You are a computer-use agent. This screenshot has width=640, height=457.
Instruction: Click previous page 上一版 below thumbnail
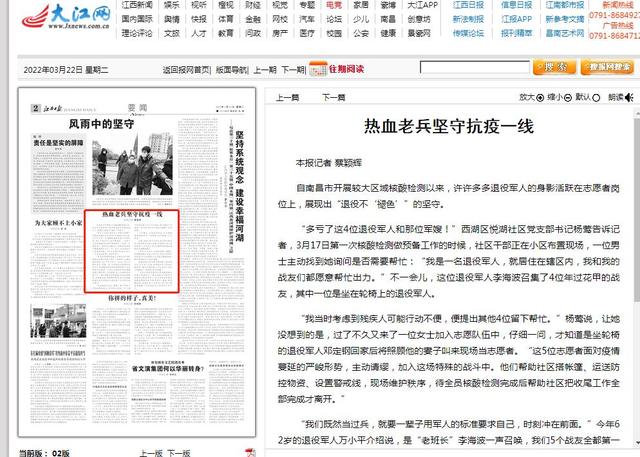pyautogui.click(x=151, y=453)
